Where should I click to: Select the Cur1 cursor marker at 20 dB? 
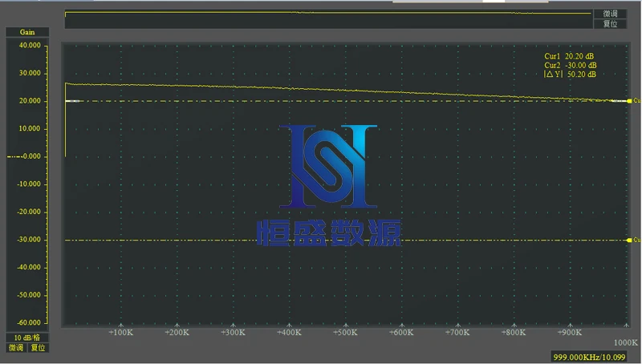pos(629,100)
